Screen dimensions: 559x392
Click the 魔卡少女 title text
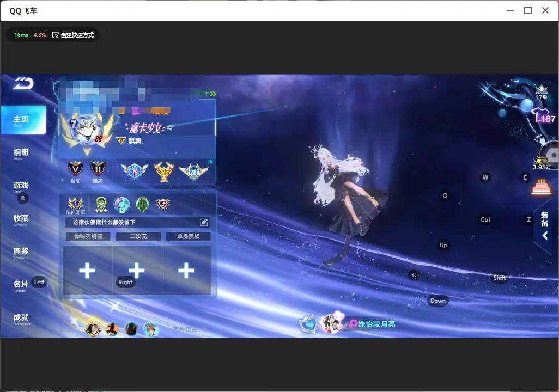[x=146, y=127]
